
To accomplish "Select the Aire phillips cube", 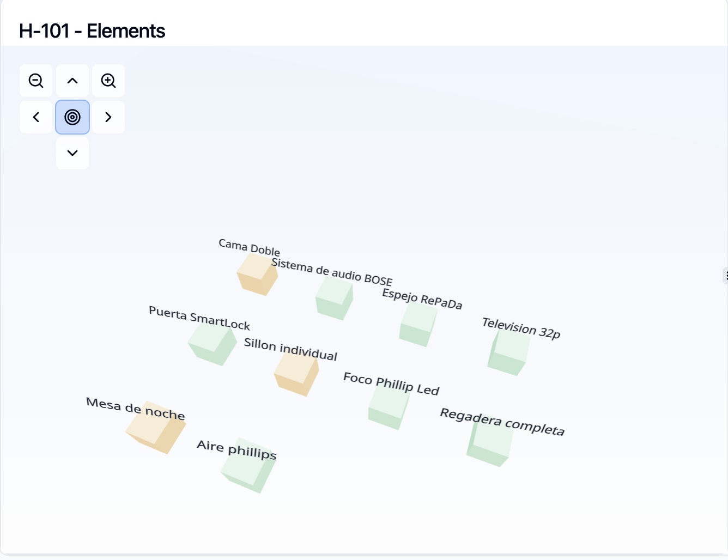I will point(249,466).
